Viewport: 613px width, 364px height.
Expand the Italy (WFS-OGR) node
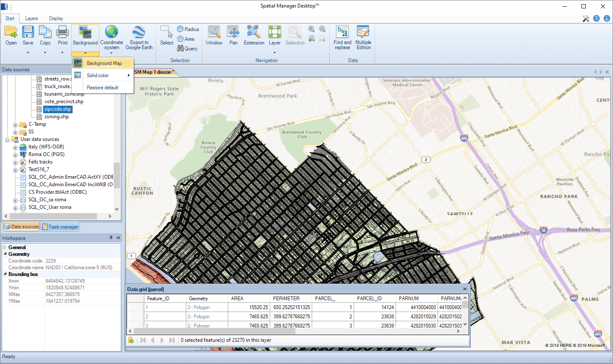[x=16, y=147]
